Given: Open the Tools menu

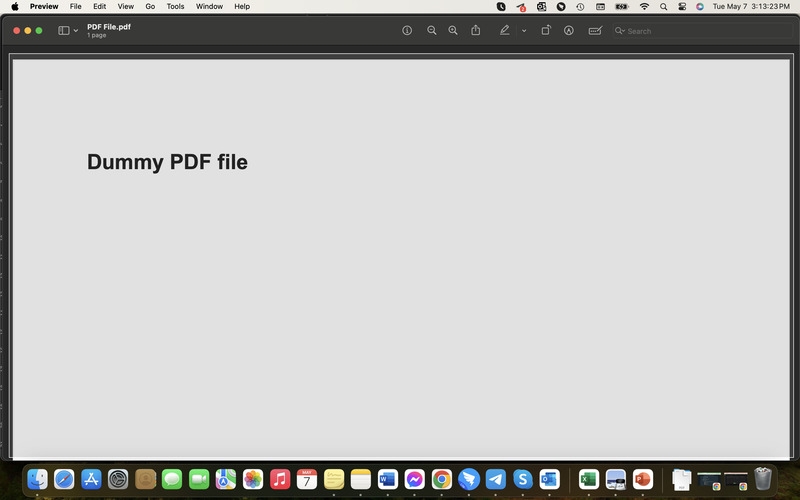Looking at the screenshot, I should 176,7.
